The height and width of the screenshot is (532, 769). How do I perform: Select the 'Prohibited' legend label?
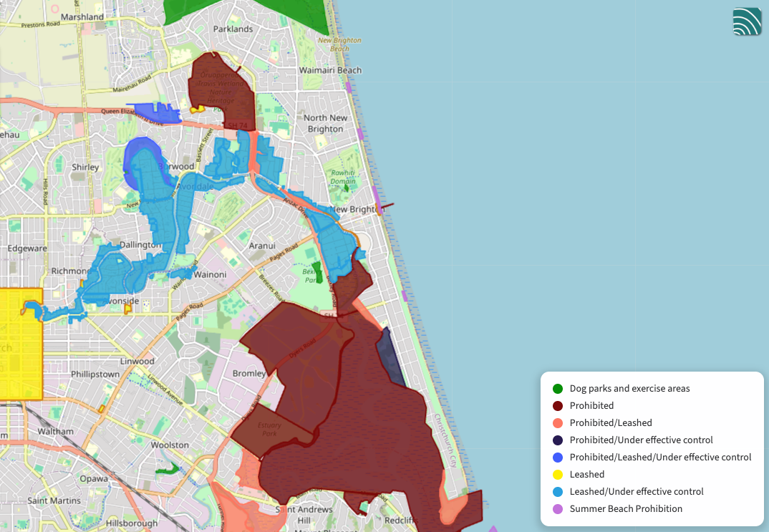pos(591,405)
